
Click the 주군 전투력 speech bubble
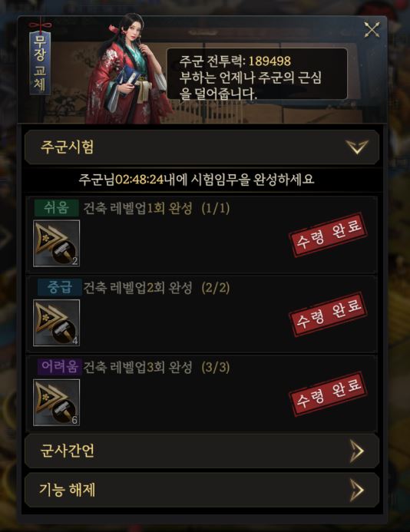point(257,74)
